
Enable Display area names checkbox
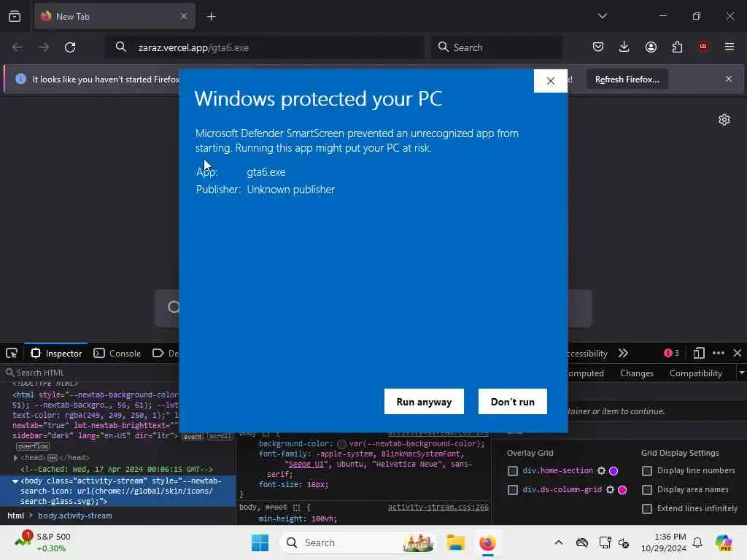(646, 490)
